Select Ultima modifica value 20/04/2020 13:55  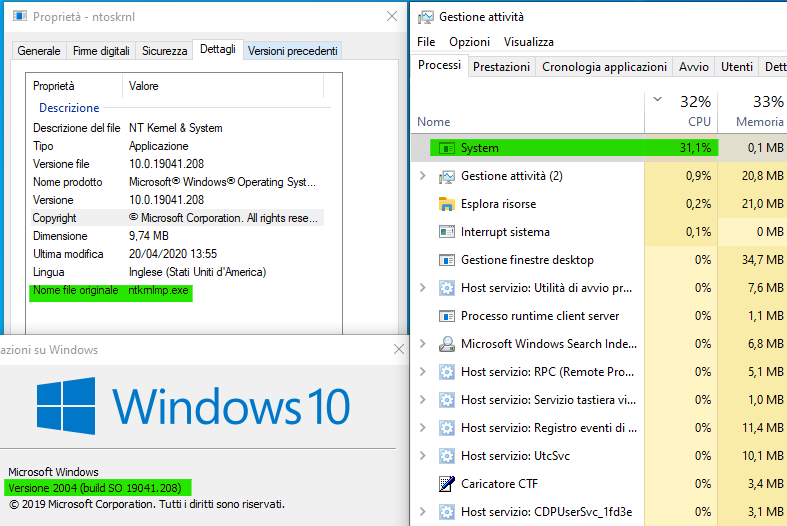(x=173, y=254)
